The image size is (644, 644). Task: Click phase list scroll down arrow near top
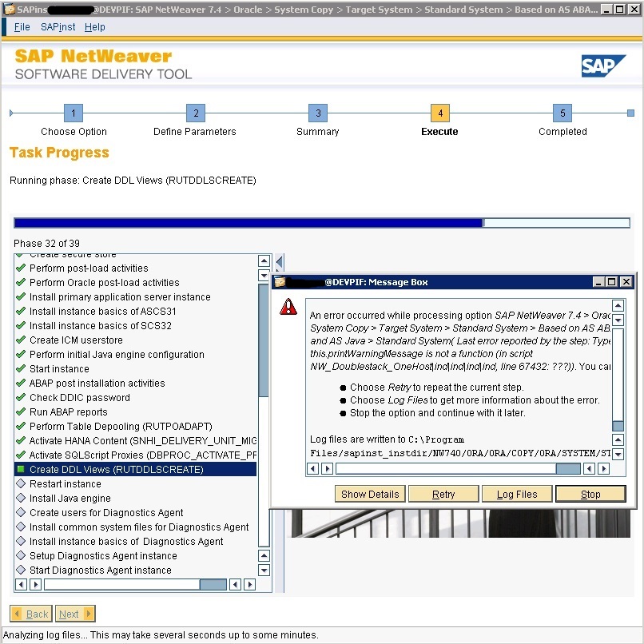point(264,275)
